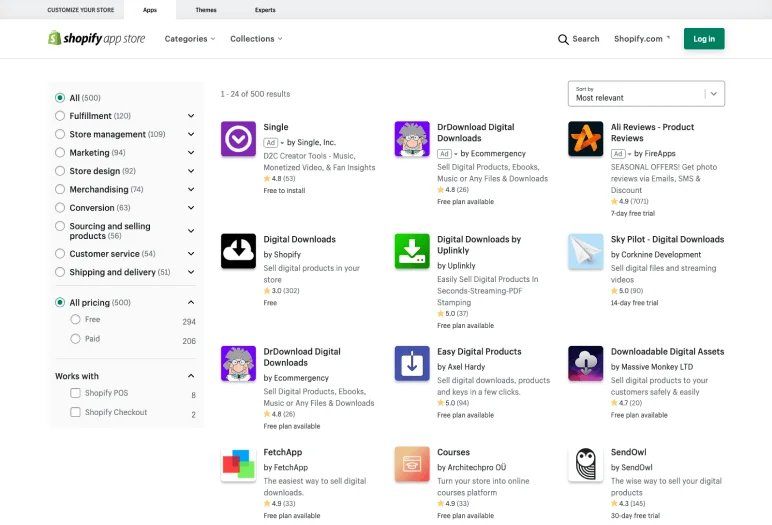Open the FetchApp icon
Image resolution: width=772 pixels, height=525 pixels.
pyautogui.click(x=238, y=464)
